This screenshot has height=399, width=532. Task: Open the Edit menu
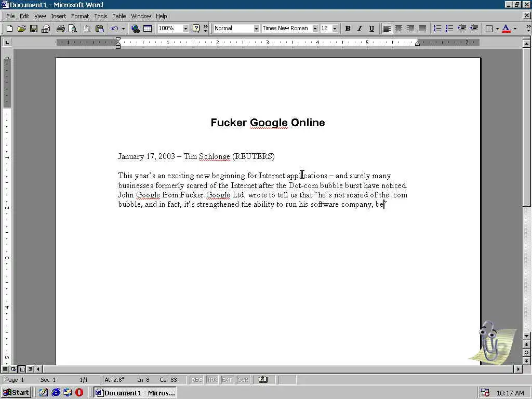click(x=24, y=16)
